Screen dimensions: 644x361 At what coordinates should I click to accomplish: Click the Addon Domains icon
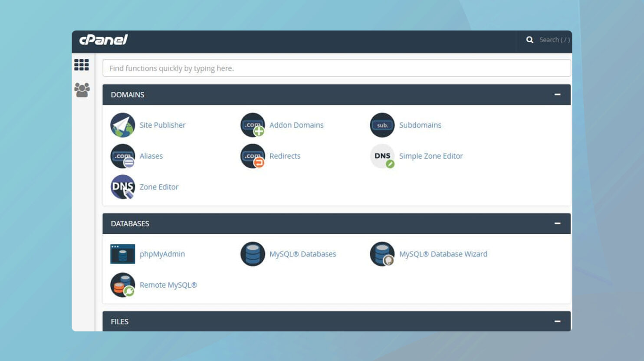pos(253,125)
